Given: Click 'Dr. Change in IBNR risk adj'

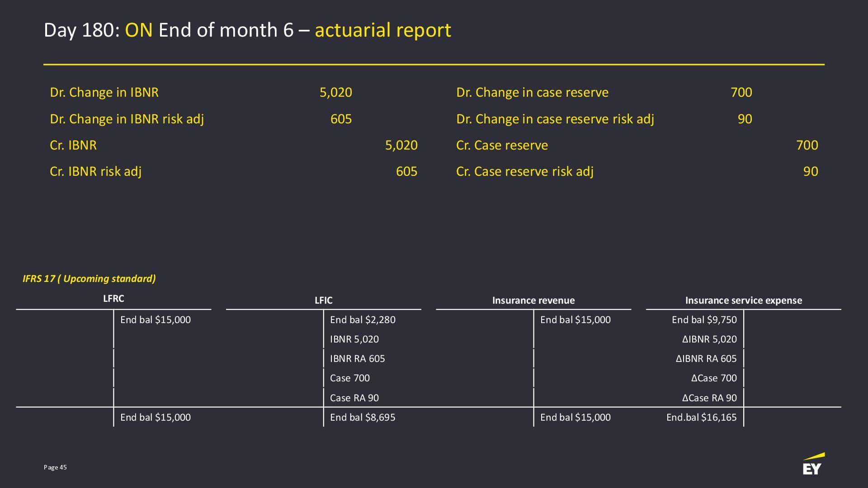Looking at the screenshot, I should point(127,119).
